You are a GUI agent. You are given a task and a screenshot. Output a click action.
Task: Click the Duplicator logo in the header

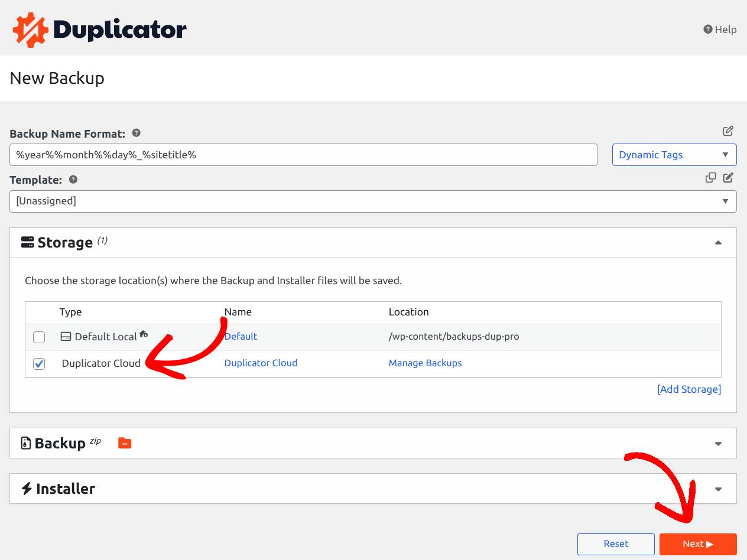(x=99, y=28)
